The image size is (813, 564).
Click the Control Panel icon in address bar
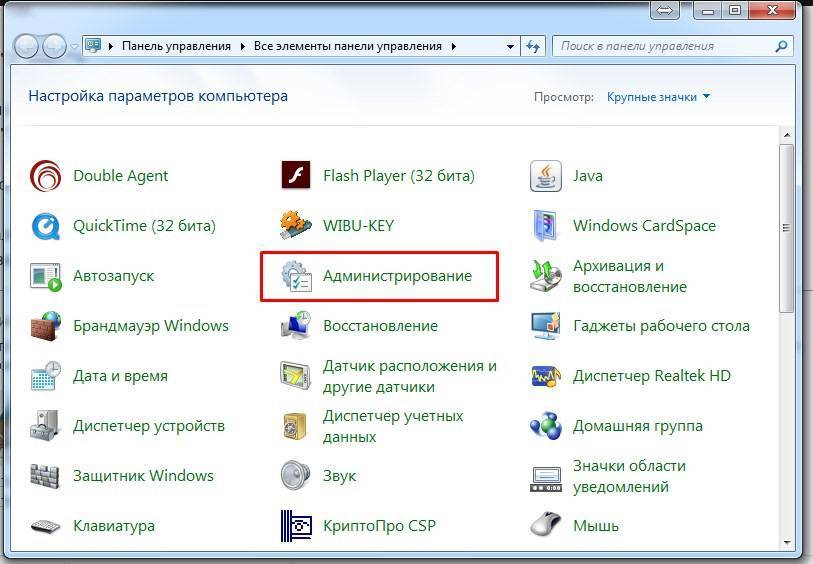coord(93,46)
